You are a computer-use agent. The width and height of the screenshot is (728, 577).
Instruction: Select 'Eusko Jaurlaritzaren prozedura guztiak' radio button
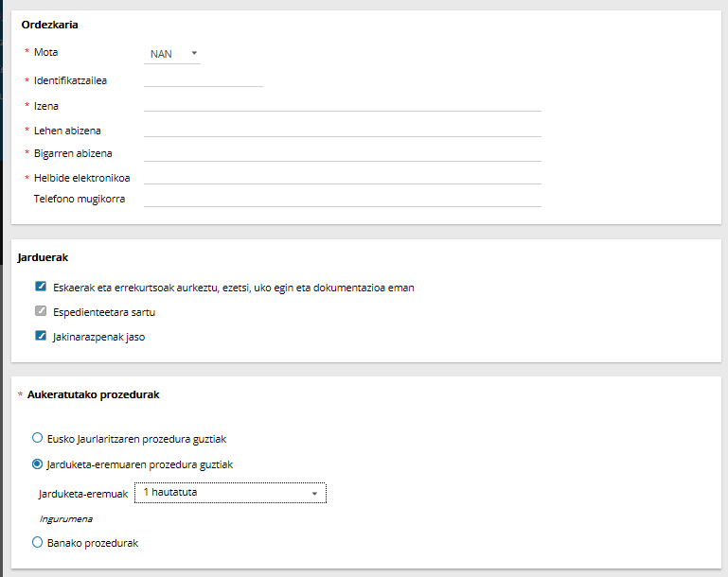(x=38, y=439)
